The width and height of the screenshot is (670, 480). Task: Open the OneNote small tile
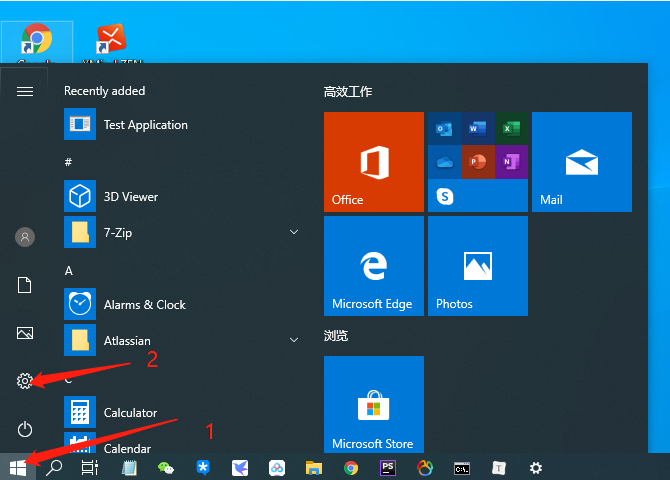[x=511, y=162]
